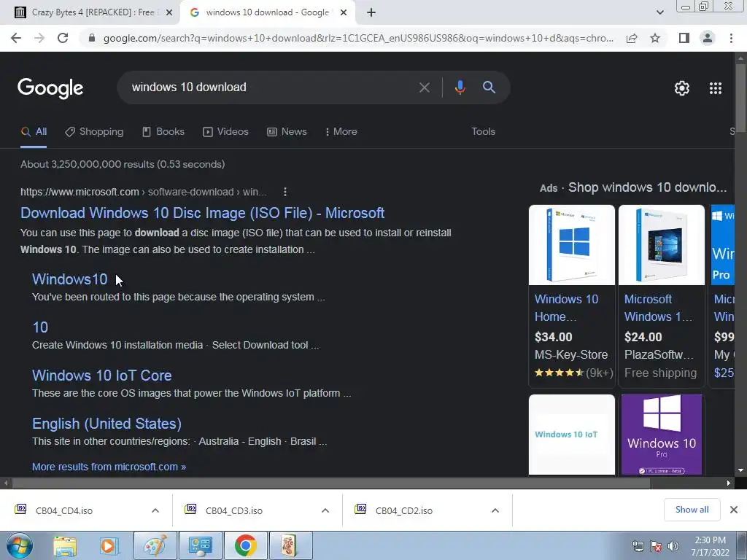Open the Action Center flag icon

(656, 546)
